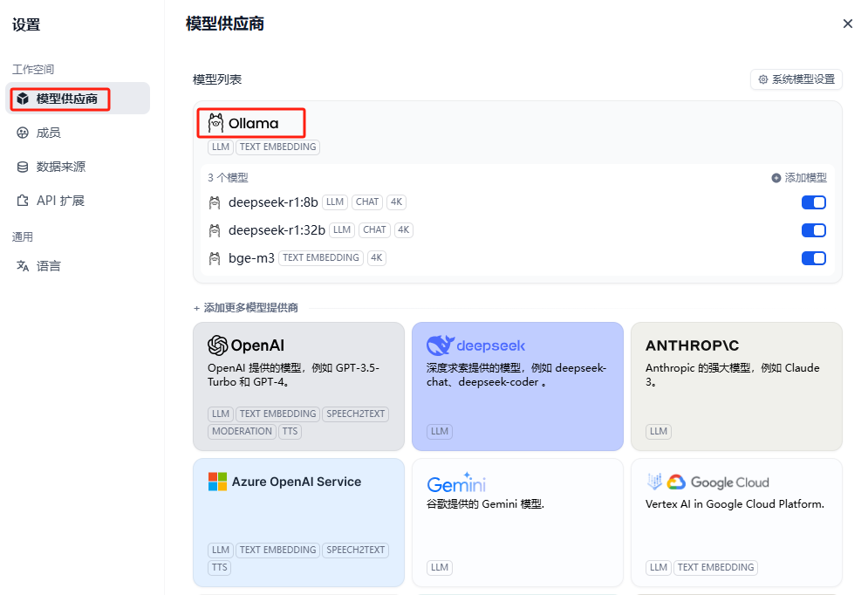Select the deepseek provider card
868x595 pixels.
point(517,386)
